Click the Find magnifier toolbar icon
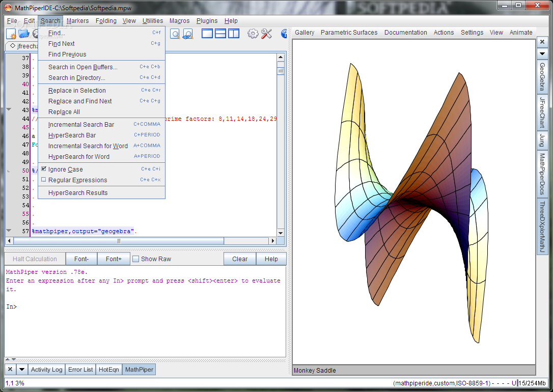The image size is (553, 392). click(175, 34)
